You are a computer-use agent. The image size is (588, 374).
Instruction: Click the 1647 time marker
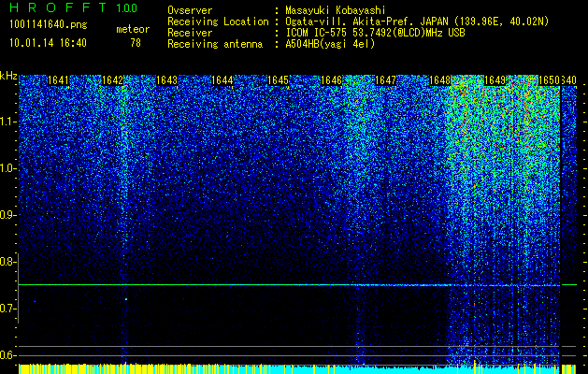click(x=385, y=80)
